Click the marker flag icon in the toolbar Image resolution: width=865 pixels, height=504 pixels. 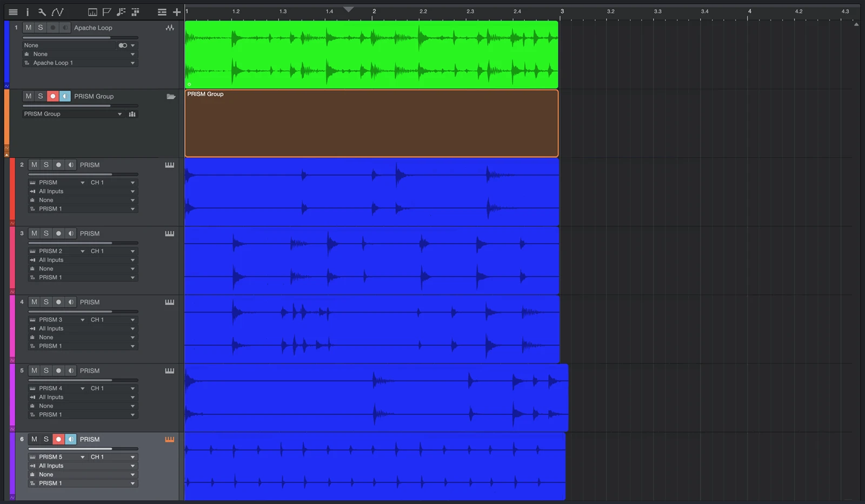tap(107, 11)
